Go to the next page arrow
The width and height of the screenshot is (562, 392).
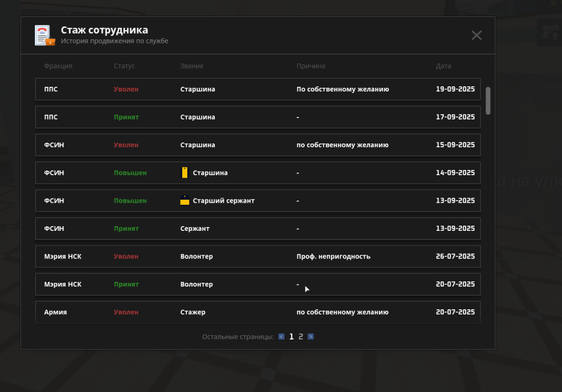311,337
